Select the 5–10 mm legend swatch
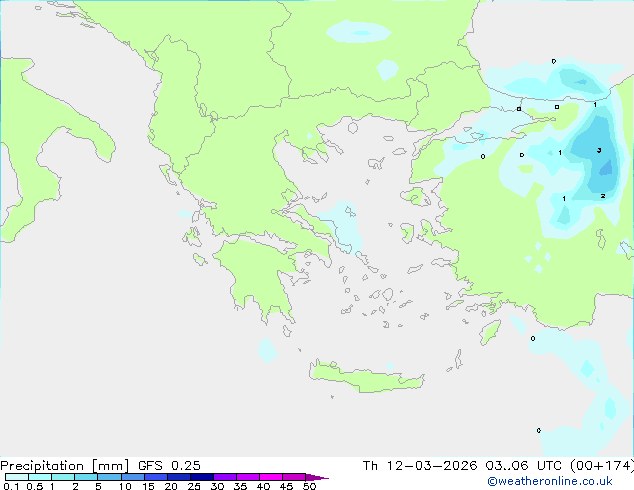 (x=110, y=477)
